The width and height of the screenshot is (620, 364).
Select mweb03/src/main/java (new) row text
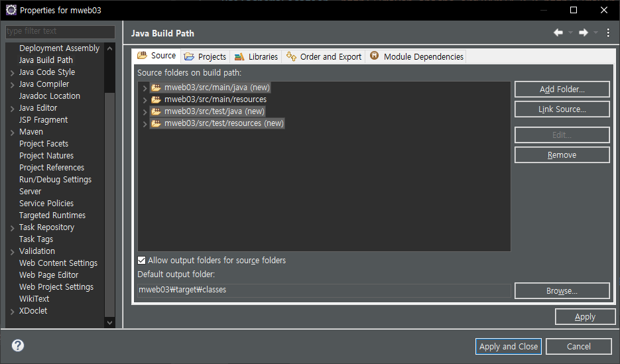point(217,88)
